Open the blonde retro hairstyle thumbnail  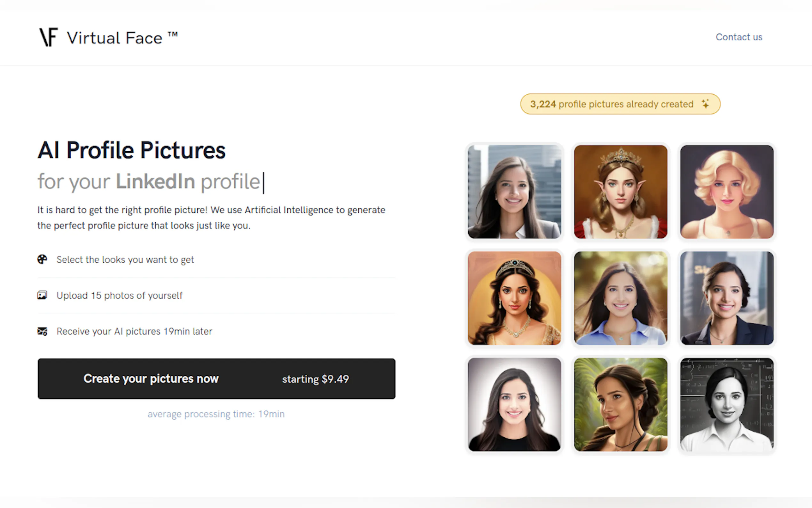click(726, 192)
